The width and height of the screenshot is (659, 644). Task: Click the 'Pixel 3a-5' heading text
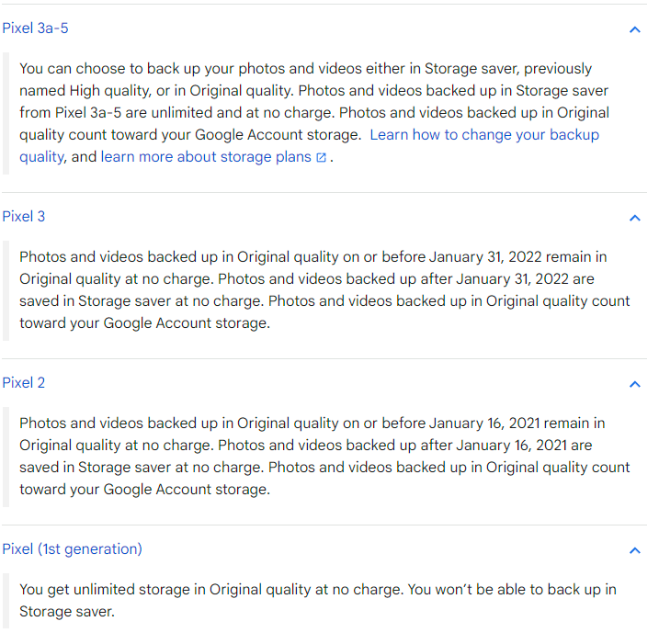tap(35, 28)
